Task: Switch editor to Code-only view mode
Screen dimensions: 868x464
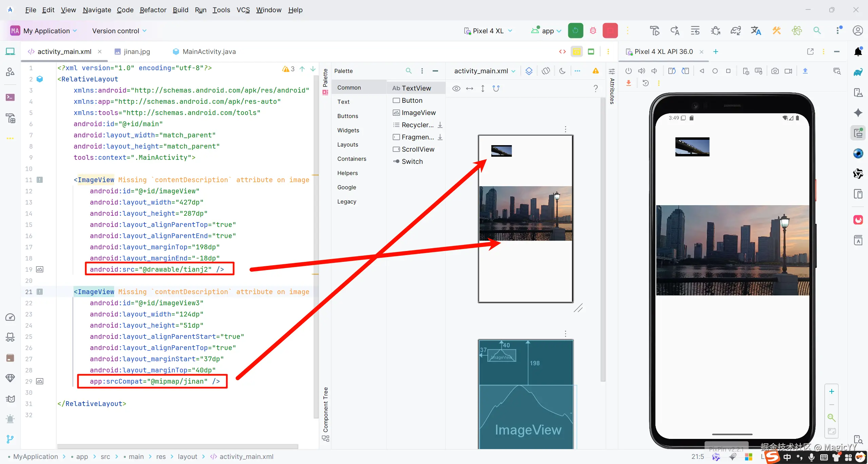Action: click(563, 52)
